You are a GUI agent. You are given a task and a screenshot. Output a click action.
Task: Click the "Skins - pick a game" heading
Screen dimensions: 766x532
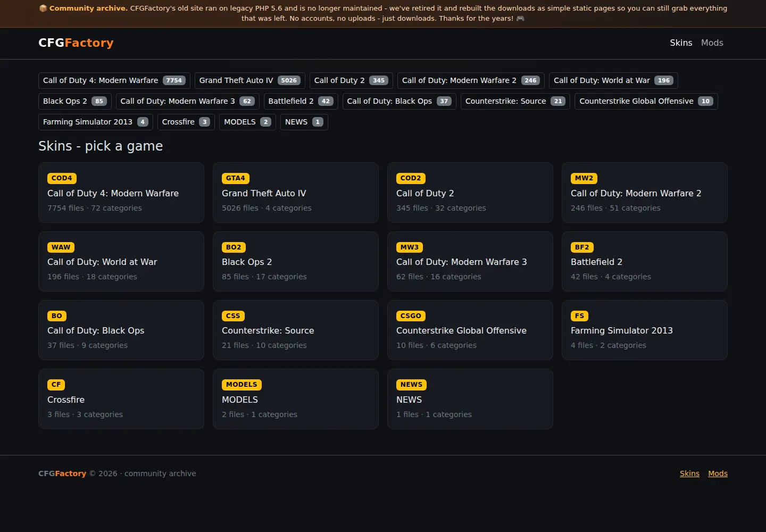coord(101,146)
